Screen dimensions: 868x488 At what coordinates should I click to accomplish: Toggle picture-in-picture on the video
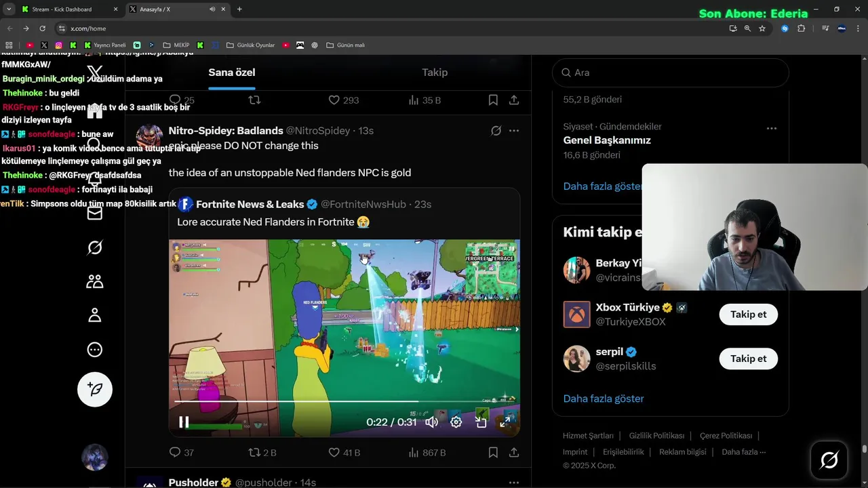coord(481,422)
